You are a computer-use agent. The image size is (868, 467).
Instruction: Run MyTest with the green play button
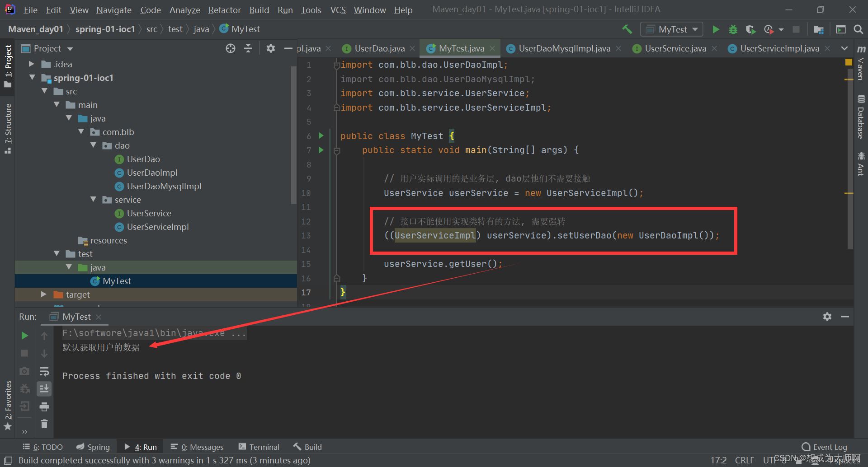tap(716, 29)
